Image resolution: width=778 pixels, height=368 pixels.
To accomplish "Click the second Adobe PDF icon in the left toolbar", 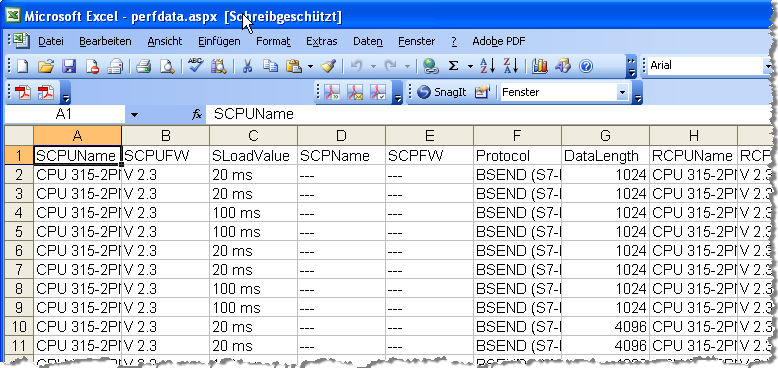I will coord(46,92).
